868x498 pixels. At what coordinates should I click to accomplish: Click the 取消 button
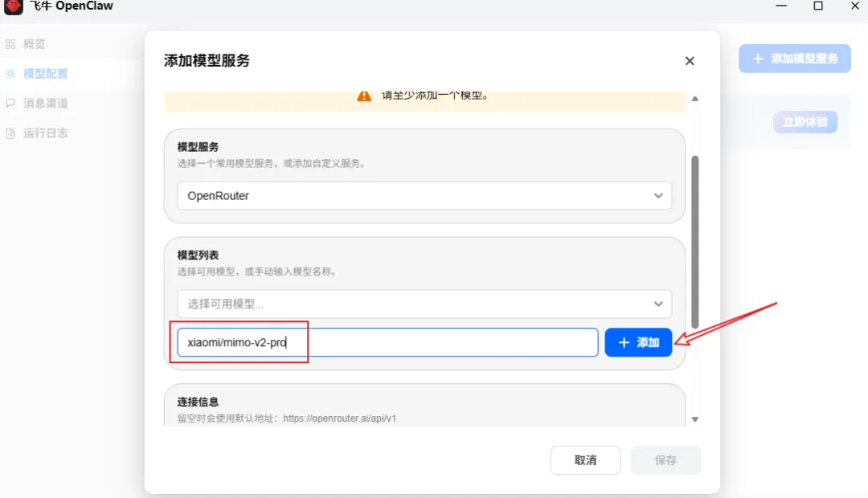[x=585, y=460]
